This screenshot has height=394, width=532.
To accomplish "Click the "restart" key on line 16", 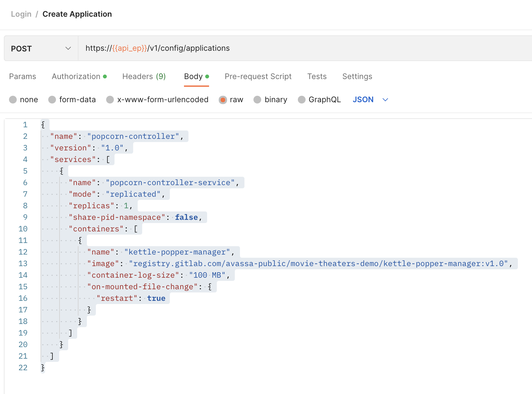I will coord(117,298).
